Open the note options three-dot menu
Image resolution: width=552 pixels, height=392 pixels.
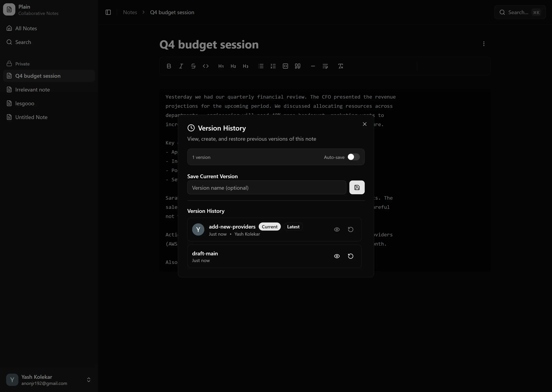click(x=484, y=44)
